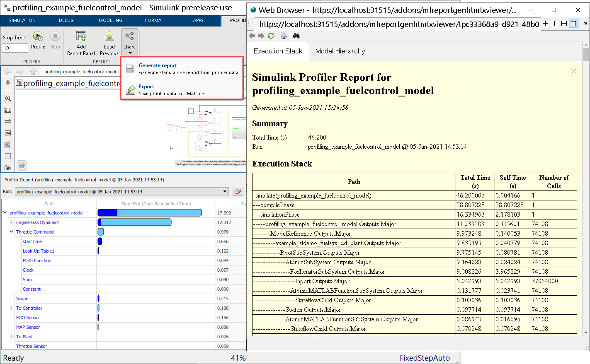Image resolution: width=590 pixels, height=364 pixels.
Task: Expand the To Plant row
Action: coord(11,337)
